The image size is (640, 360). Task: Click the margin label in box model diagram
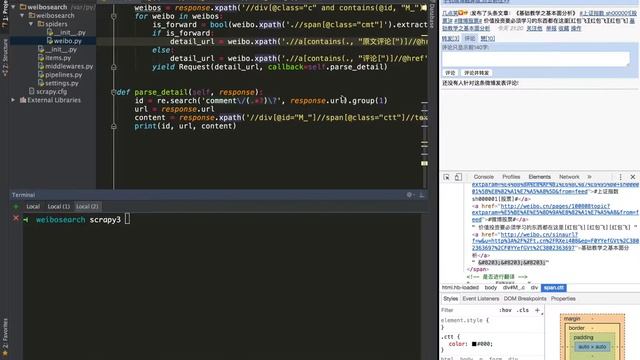(572, 318)
